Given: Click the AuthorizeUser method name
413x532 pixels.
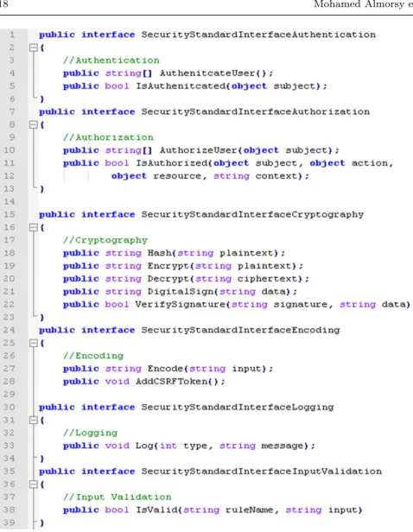Looking at the screenshot, I should 199,150.
